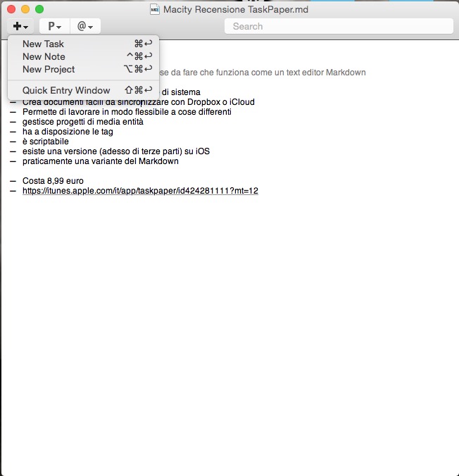Open the P projects dropdown
This screenshot has width=459, height=476.
point(55,27)
